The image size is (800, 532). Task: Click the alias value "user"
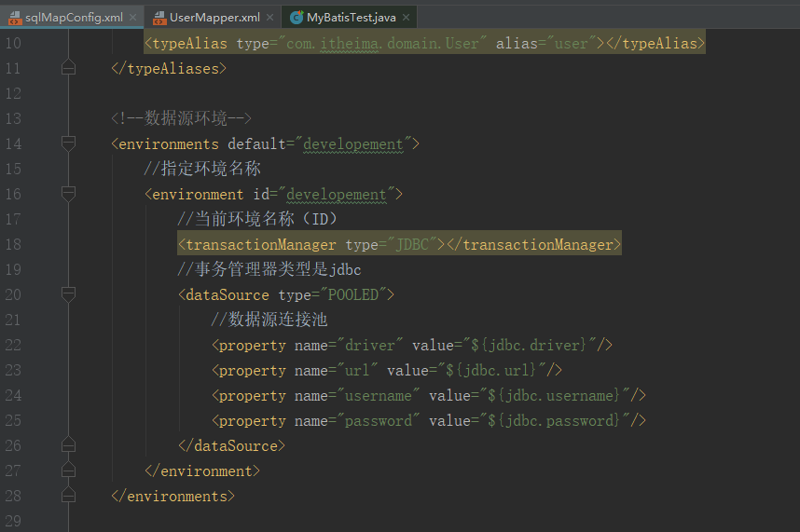pos(572,43)
